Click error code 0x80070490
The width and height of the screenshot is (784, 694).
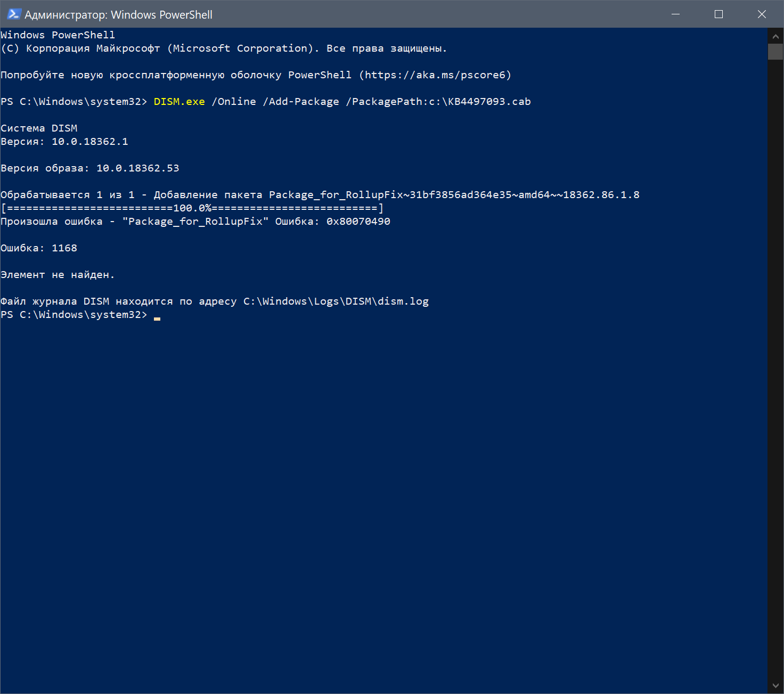358,222
